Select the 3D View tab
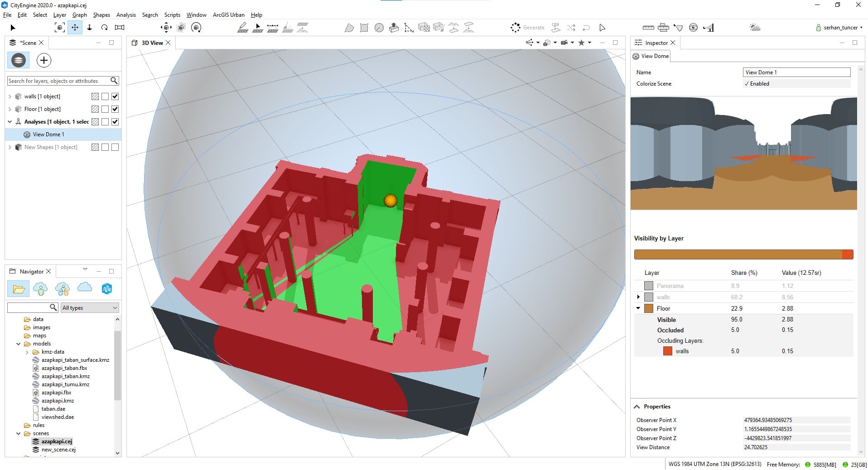 click(x=152, y=43)
